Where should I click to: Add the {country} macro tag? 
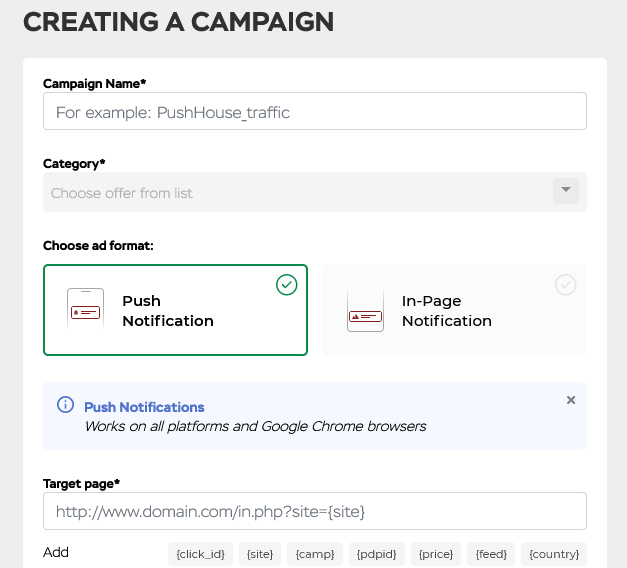pos(554,554)
